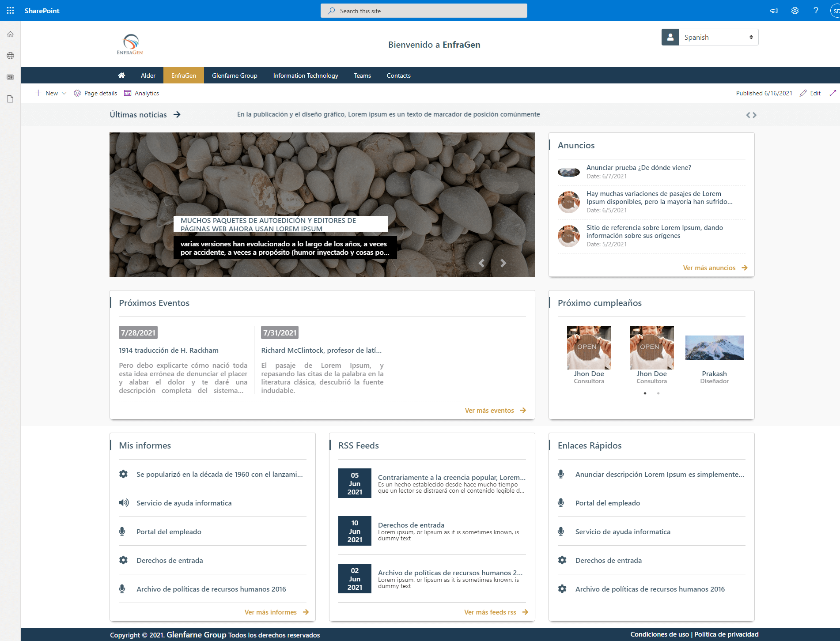Open the Contacts tab

[x=399, y=75]
